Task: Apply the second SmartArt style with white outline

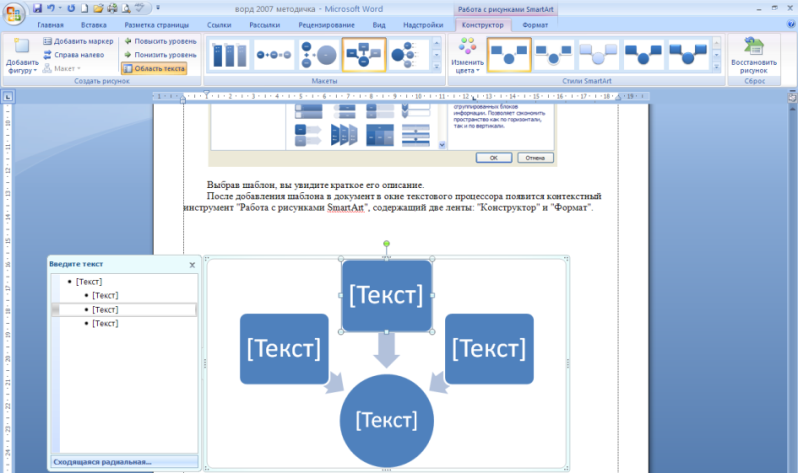Action: tap(554, 54)
